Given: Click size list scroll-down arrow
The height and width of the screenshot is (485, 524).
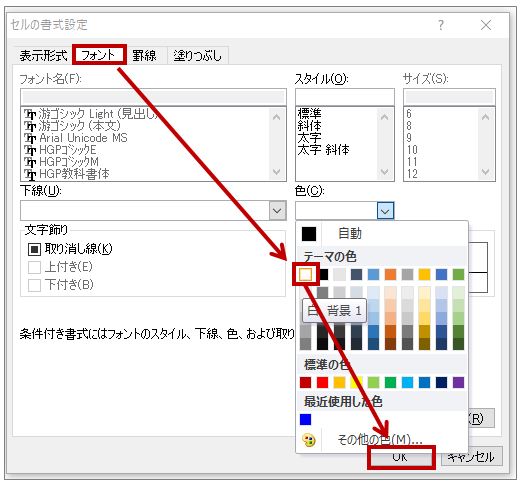Looking at the screenshot, I should [486, 172].
